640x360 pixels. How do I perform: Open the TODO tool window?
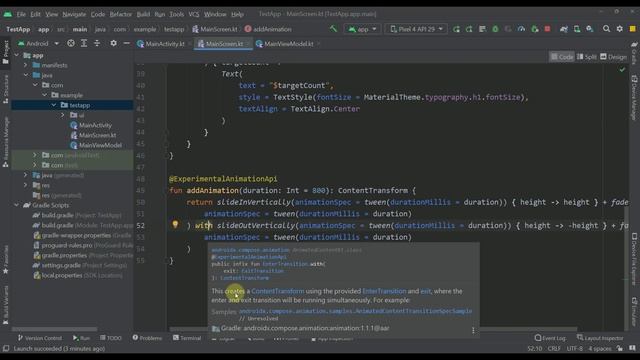click(x=111, y=338)
